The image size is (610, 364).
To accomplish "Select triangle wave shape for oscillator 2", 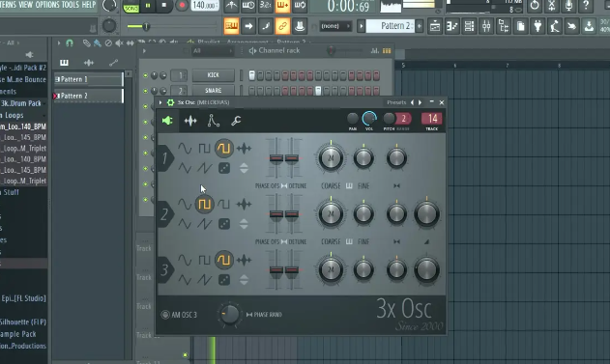I will point(185,224).
